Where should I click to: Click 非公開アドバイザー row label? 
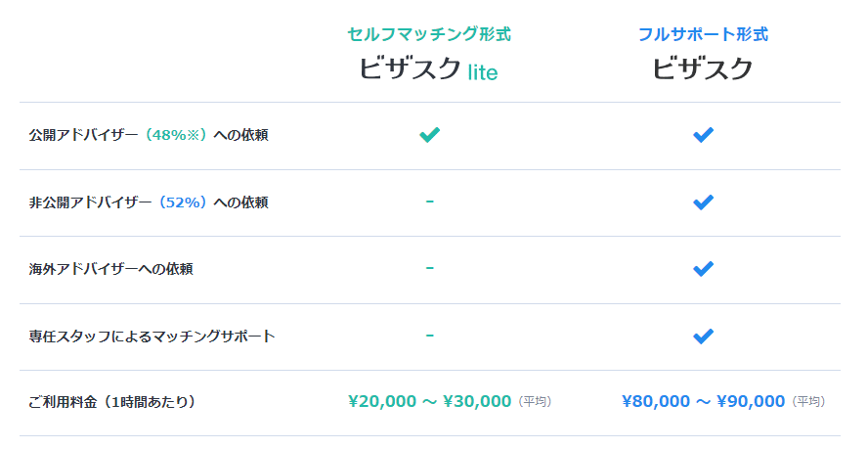coord(149,202)
